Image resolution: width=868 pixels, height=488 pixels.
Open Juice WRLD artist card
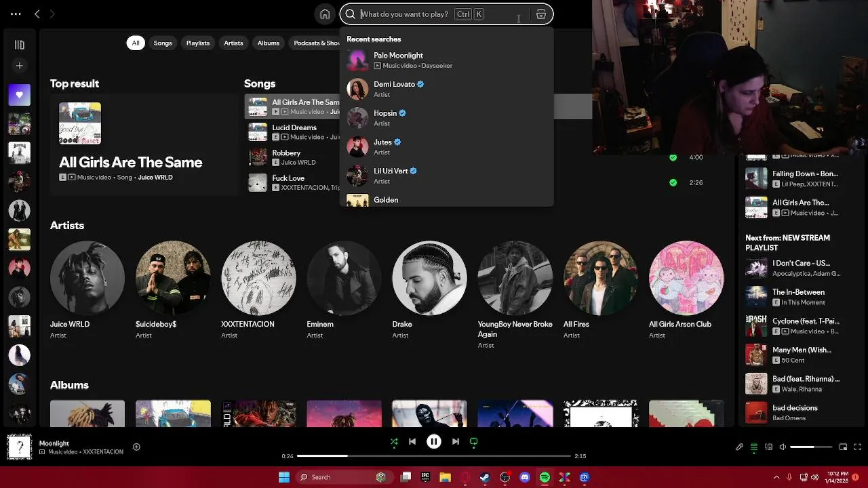[87, 290]
